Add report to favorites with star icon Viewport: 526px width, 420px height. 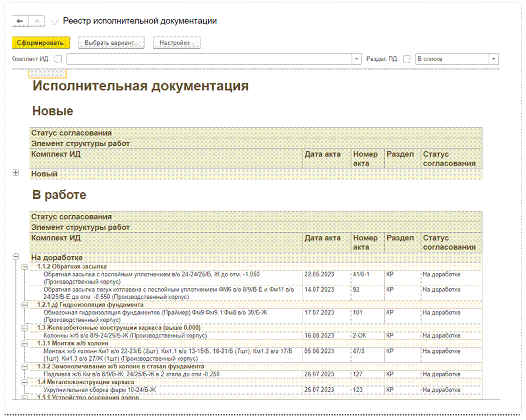[x=55, y=21]
